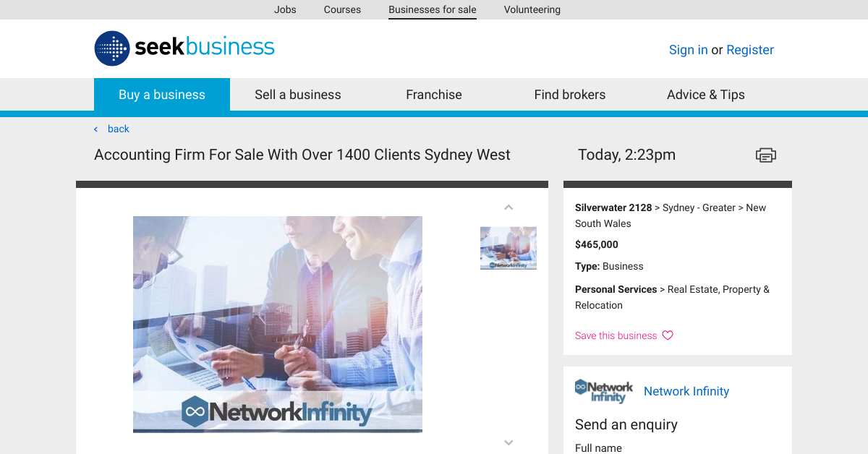Click the Silverwater 2128 location link

613,207
